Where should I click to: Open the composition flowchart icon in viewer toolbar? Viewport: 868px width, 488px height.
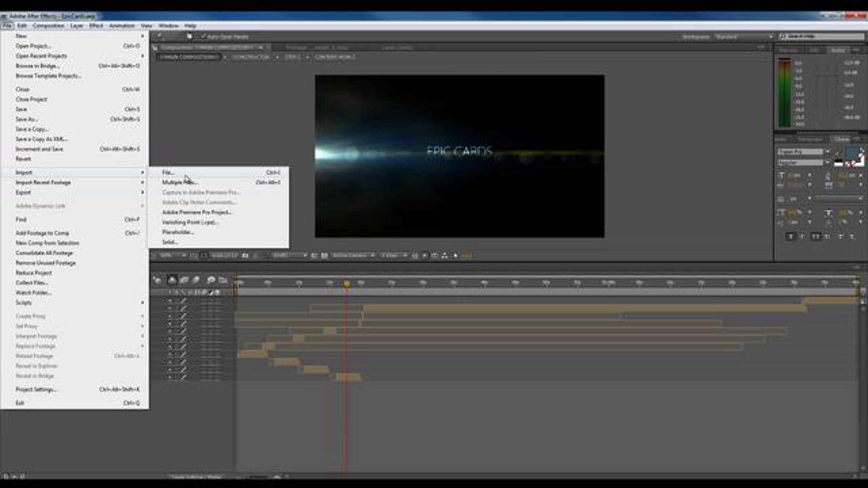(x=445, y=256)
